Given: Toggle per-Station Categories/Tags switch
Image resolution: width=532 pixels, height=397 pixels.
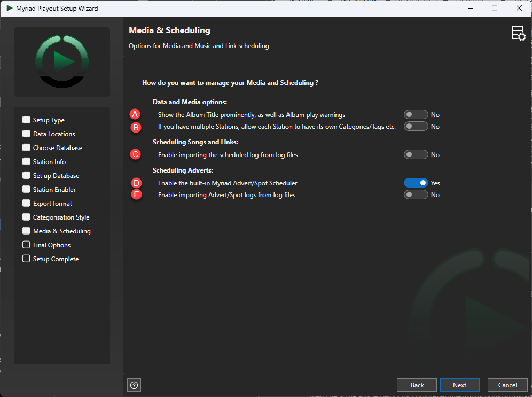Looking at the screenshot, I should pyautogui.click(x=416, y=126).
